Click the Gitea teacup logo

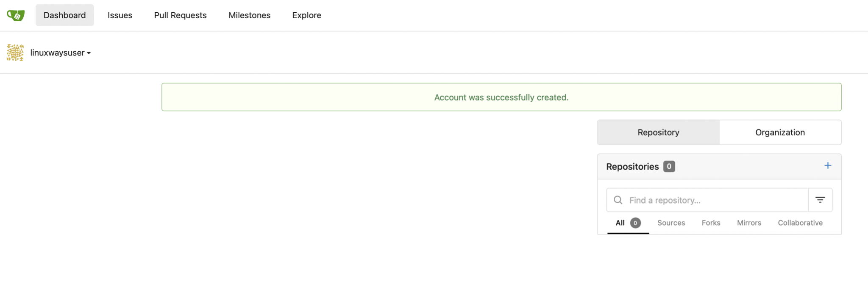click(16, 15)
